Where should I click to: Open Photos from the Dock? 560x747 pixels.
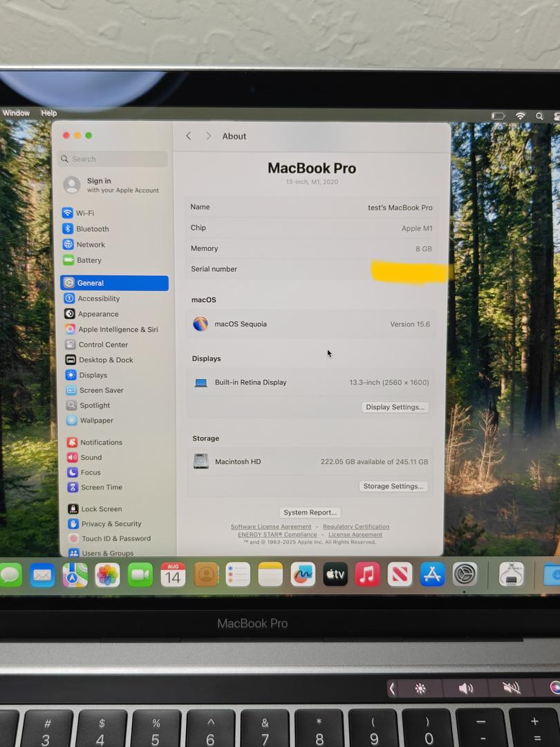[x=107, y=575]
